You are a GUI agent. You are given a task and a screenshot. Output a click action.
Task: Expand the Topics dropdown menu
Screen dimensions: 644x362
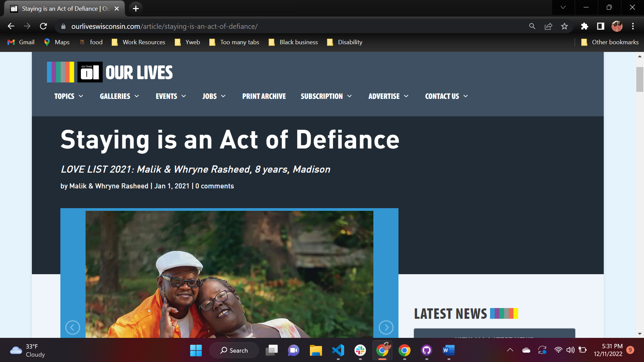69,96
